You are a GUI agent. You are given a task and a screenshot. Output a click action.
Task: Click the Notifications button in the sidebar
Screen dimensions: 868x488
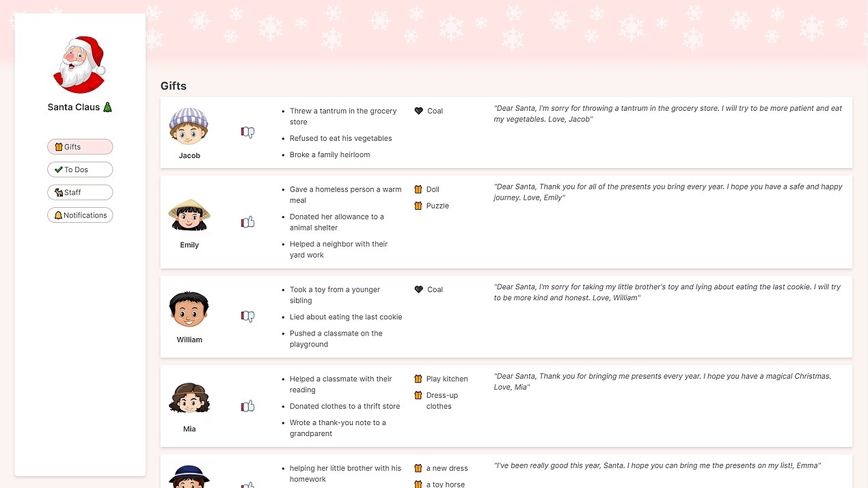[80, 215]
